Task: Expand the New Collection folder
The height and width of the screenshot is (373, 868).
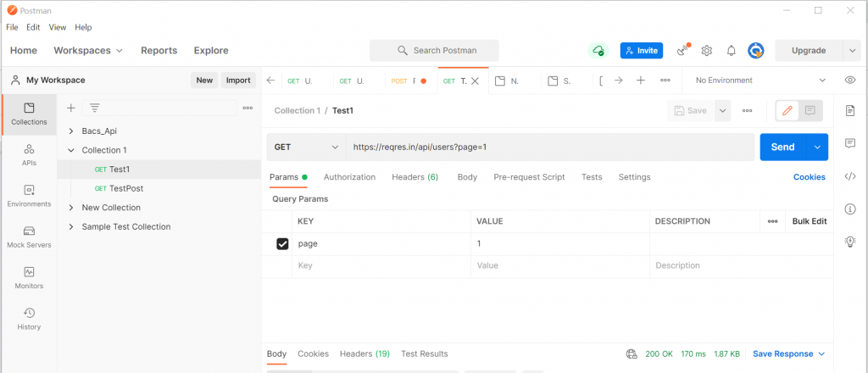Action: (x=71, y=208)
